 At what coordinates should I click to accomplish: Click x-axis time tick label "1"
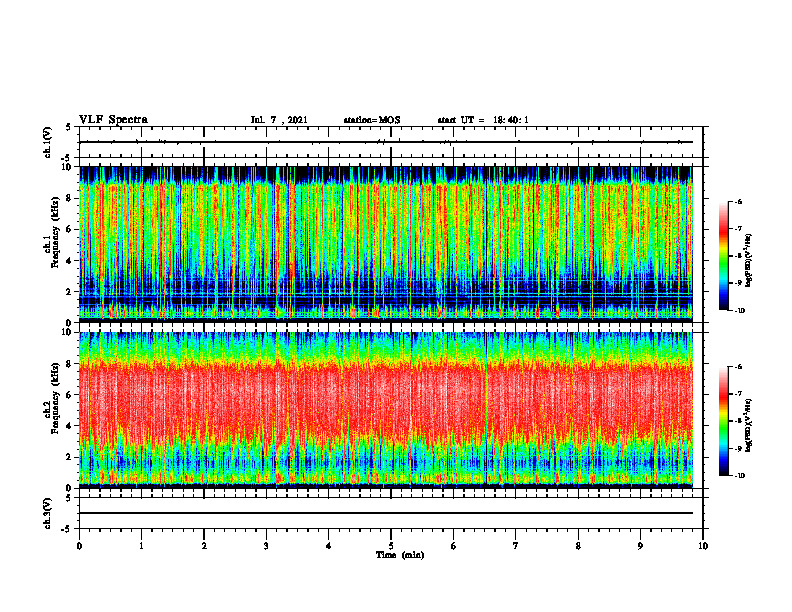pyautogui.click(x=141, y=546)
